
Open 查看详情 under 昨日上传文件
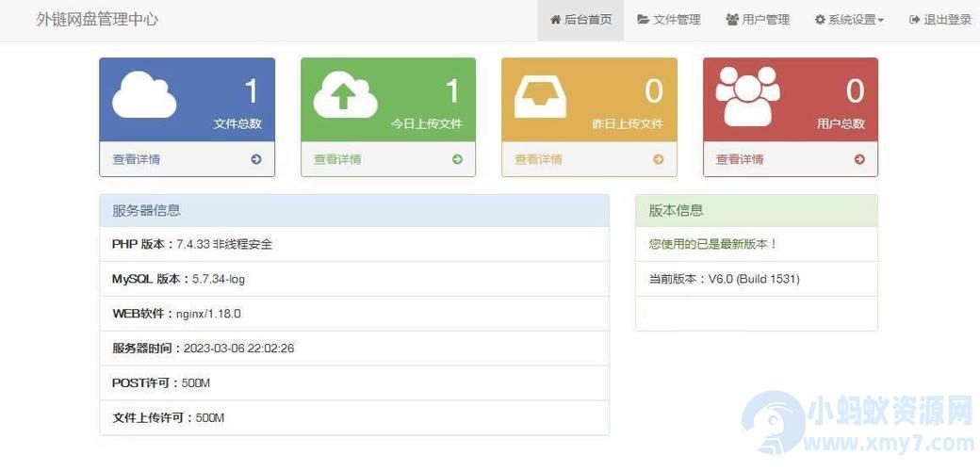539,159
